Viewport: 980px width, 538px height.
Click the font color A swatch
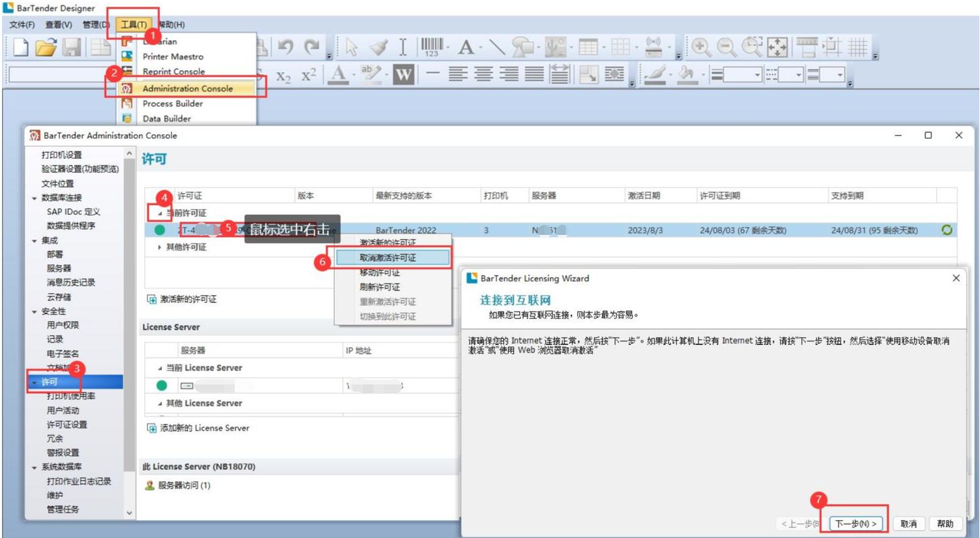pyautogui.click(x=339, y=75)
